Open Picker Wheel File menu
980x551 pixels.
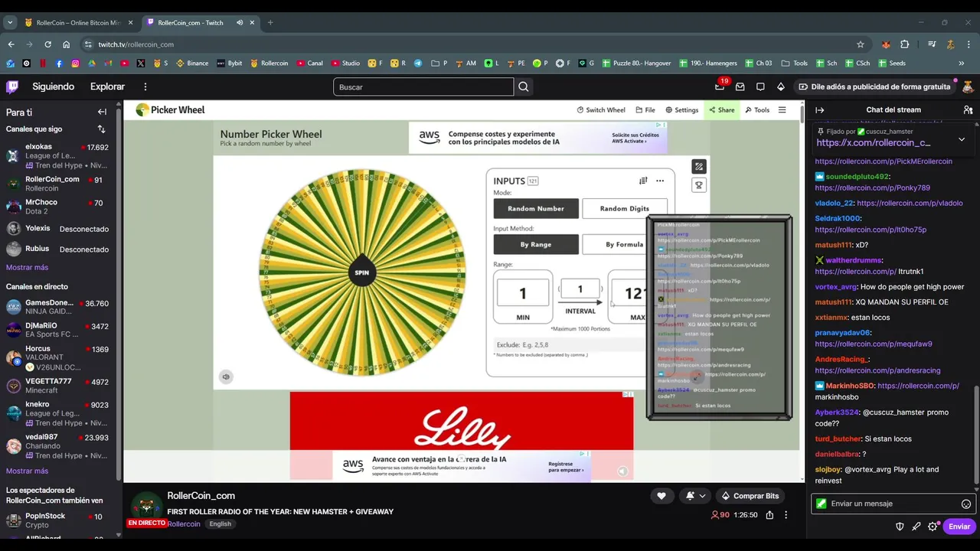click(645, 109)
